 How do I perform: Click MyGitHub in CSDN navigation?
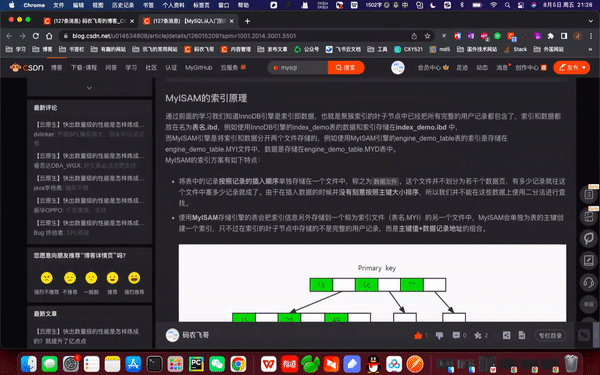click(199, 68)
